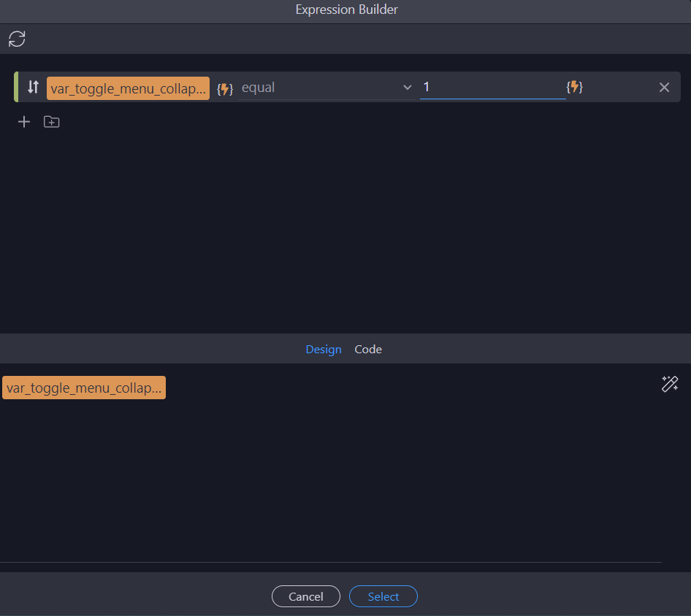Image resolution: width=691 pixels, height=616 pixels.
Task: Click the add-group folder icon
Action: tap(51, 122)
